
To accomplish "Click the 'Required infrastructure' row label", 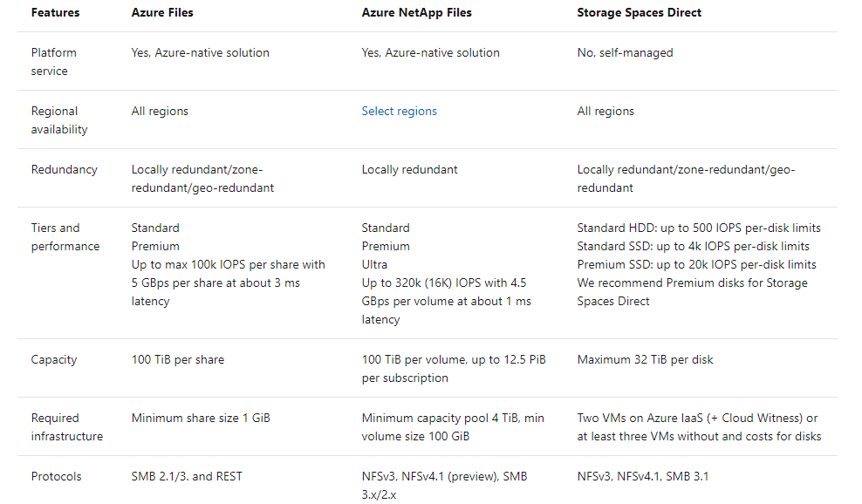I will point(66,427).
